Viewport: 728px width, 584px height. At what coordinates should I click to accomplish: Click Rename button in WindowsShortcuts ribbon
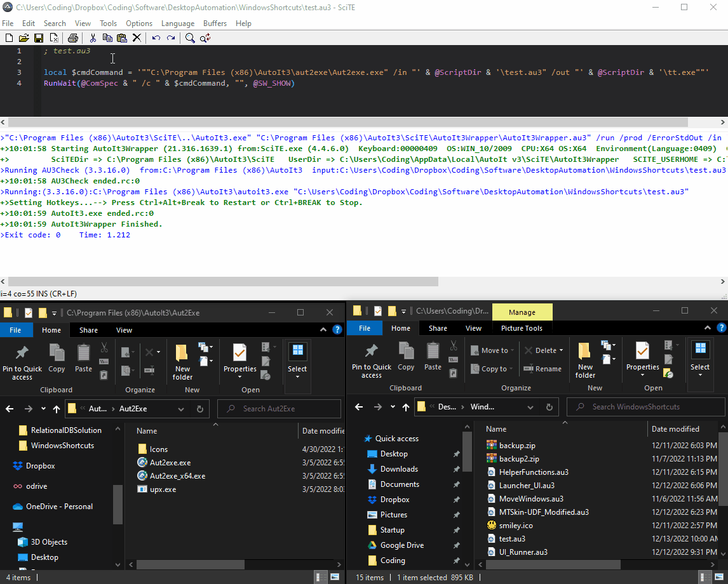[543, 369]
